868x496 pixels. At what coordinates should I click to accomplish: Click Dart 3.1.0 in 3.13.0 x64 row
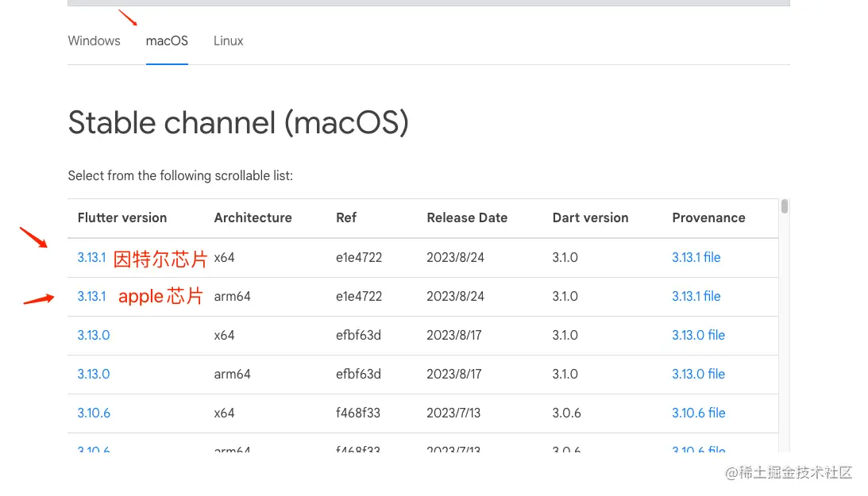tap(565, 335)
